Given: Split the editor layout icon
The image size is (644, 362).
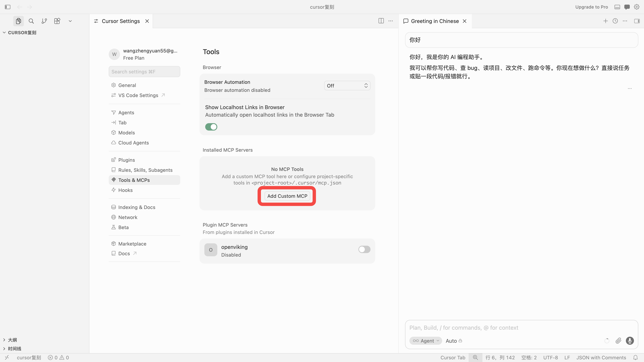Looking at the screenshot, I should (381, 21).
